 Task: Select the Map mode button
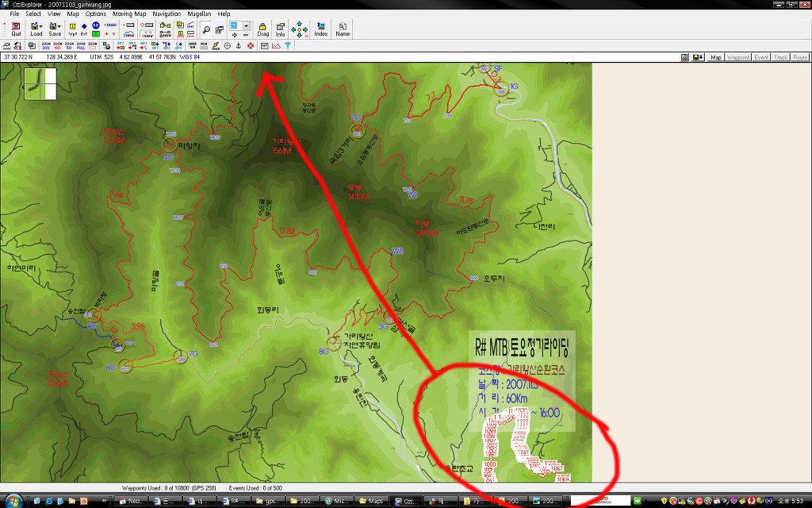click(x=716, y=57)
